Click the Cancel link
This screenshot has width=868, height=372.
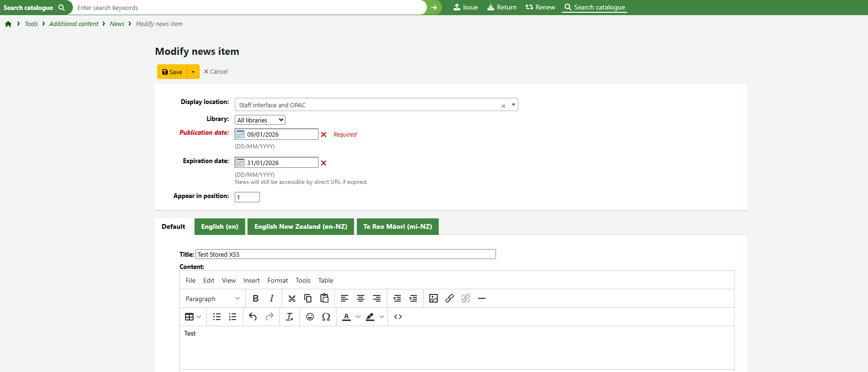coord(216,72)
